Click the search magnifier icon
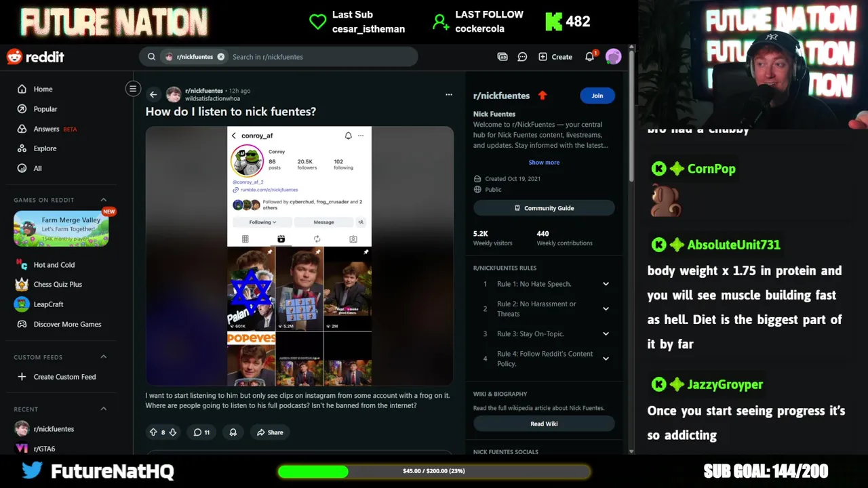 [x=151, y=57]
